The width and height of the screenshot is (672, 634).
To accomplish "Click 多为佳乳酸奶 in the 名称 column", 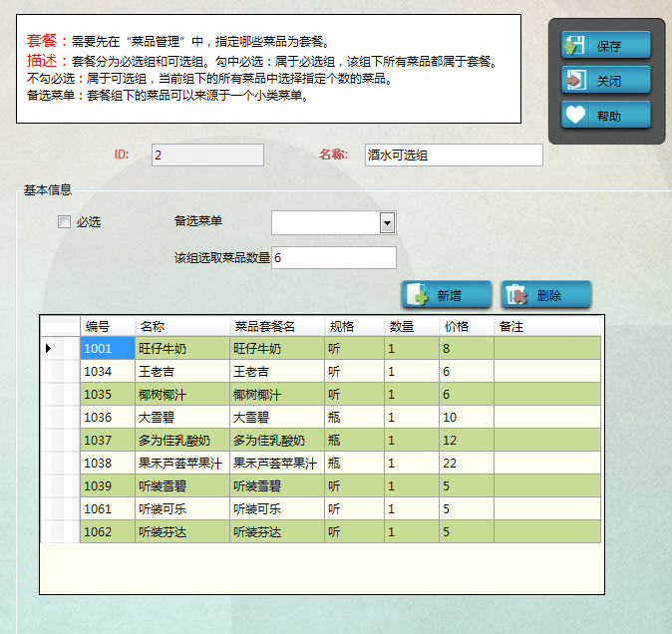I will click(182, 440).
